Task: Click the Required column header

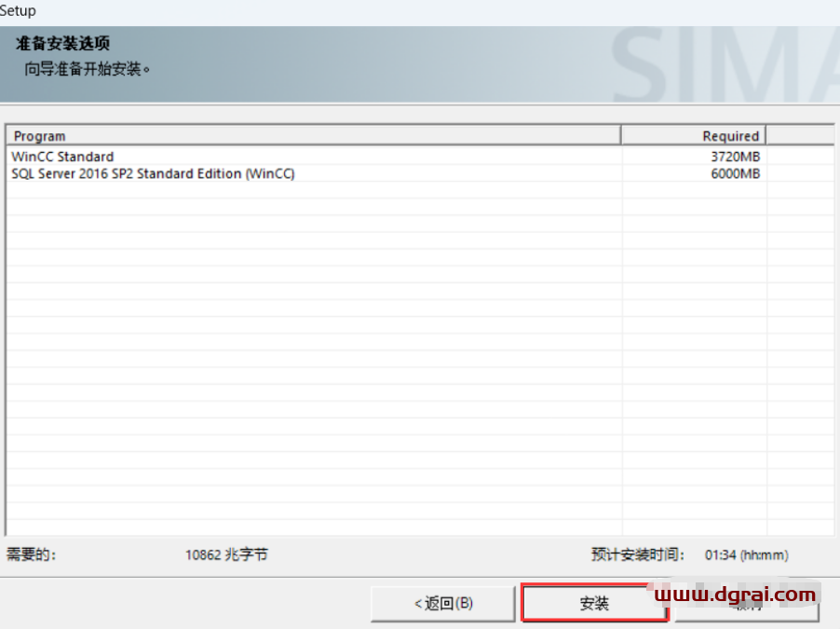Action: coord(693,136)
